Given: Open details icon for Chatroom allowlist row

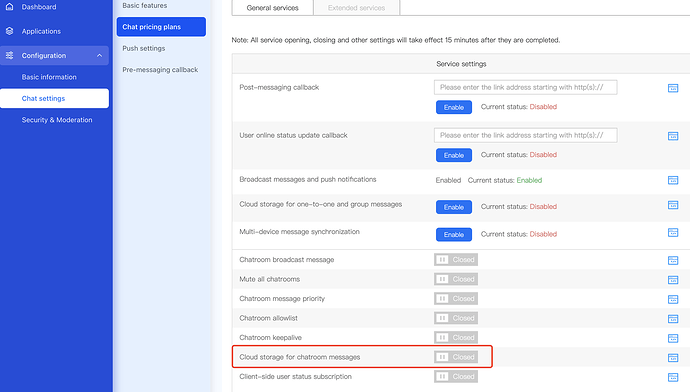Looking at the screenshot, I should click(x=673, y=319).
